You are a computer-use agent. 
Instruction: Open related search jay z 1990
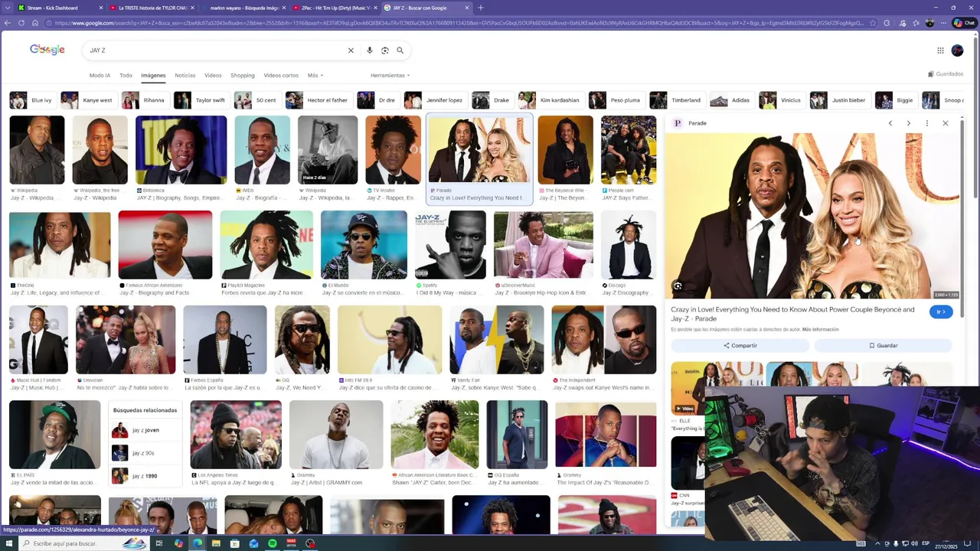click(x=145, y=476)
